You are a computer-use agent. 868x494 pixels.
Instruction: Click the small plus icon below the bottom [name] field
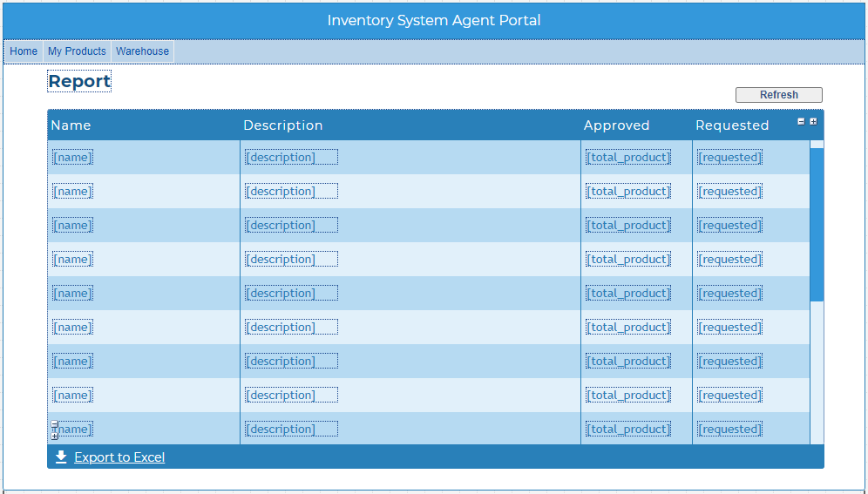point(54,436)
